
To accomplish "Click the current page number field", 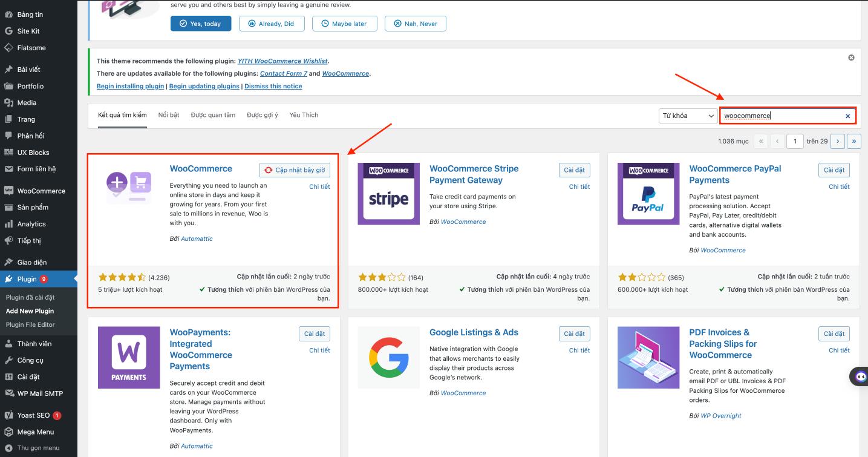I will tap(795, 141).
